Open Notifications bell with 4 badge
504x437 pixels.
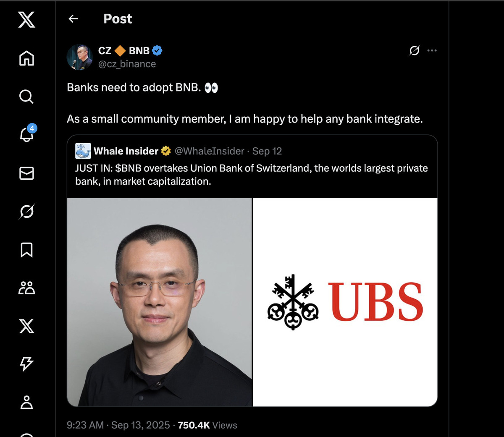pyautogui.click(x=27, y=134)
